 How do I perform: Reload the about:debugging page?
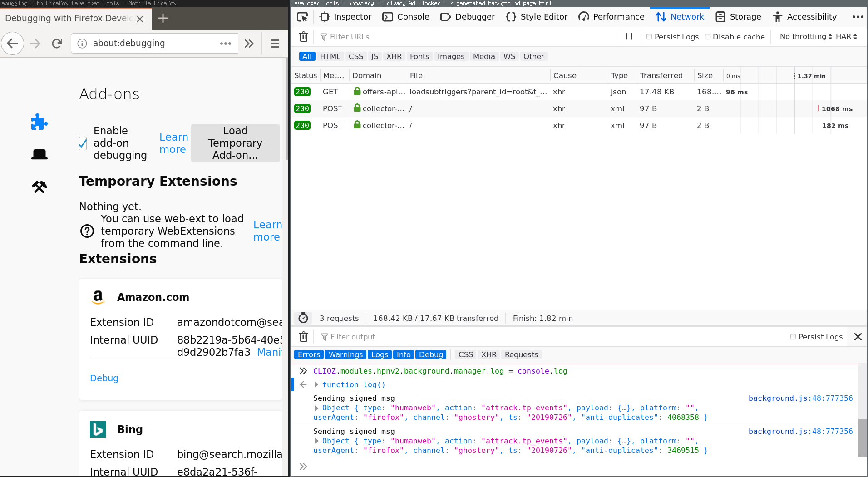point(57,43)
